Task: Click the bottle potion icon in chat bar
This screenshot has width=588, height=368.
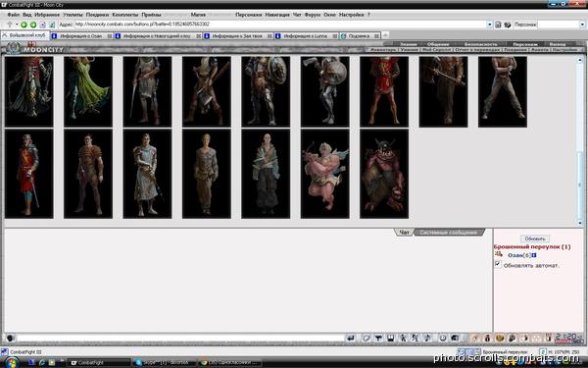Action: 487,338
